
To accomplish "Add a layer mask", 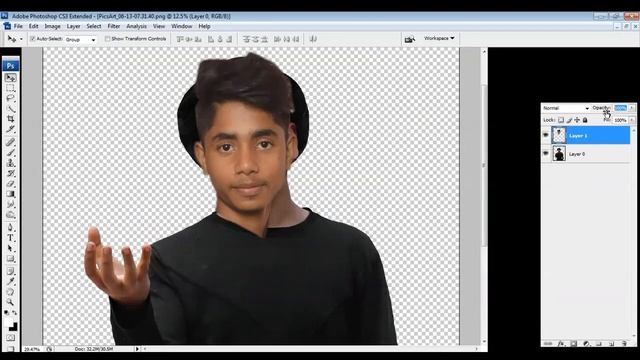I will [x=573, y=344].
